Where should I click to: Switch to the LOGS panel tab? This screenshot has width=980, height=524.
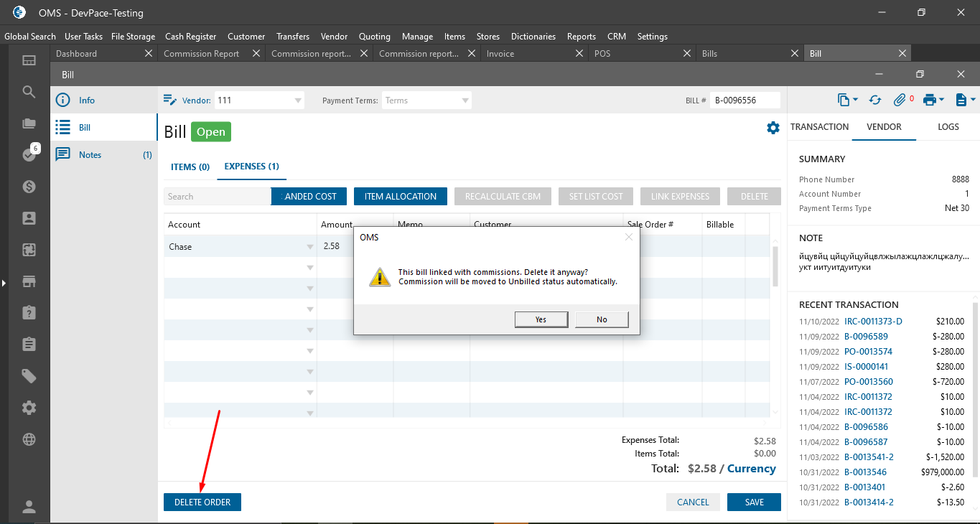click(948, 126)
